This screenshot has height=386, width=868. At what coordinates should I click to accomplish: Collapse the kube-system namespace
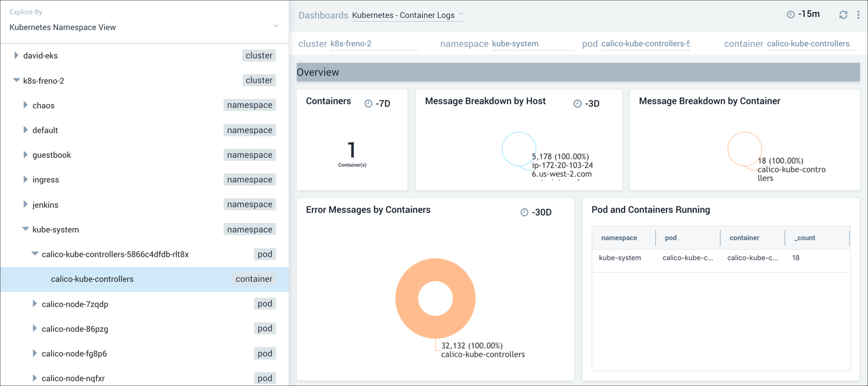pyautogui.click(x=25, y=229)
